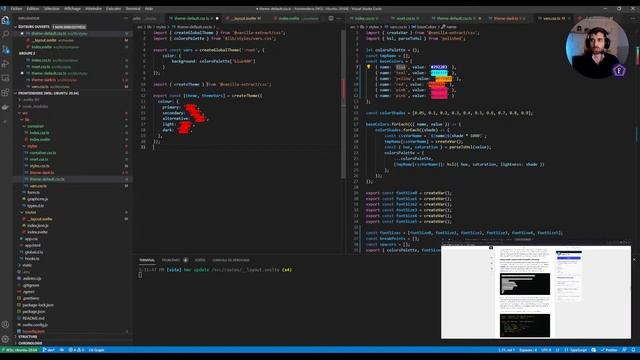This screenshot has height=360, width=640.
Task: Click the unsaved files badge in open editors
Action: pyautogui.click(x=69, y=27)
